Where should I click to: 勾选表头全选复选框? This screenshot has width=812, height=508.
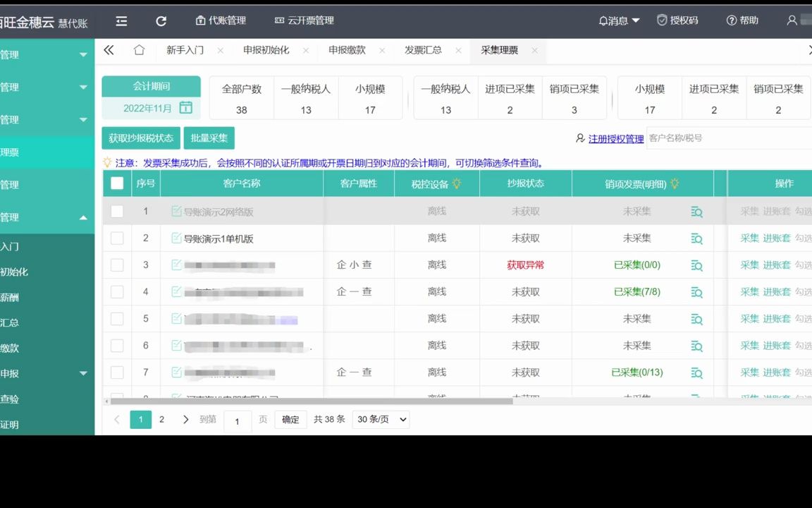pos(118,183)
